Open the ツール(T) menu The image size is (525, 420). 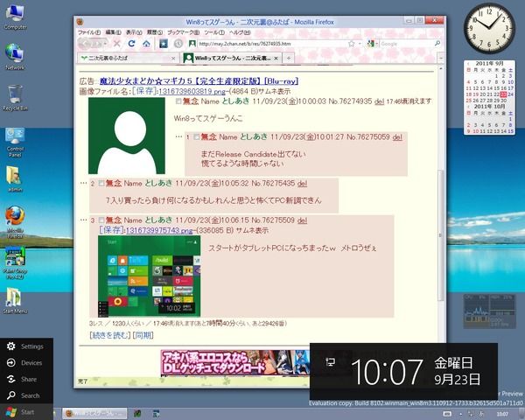pos(214,32)
